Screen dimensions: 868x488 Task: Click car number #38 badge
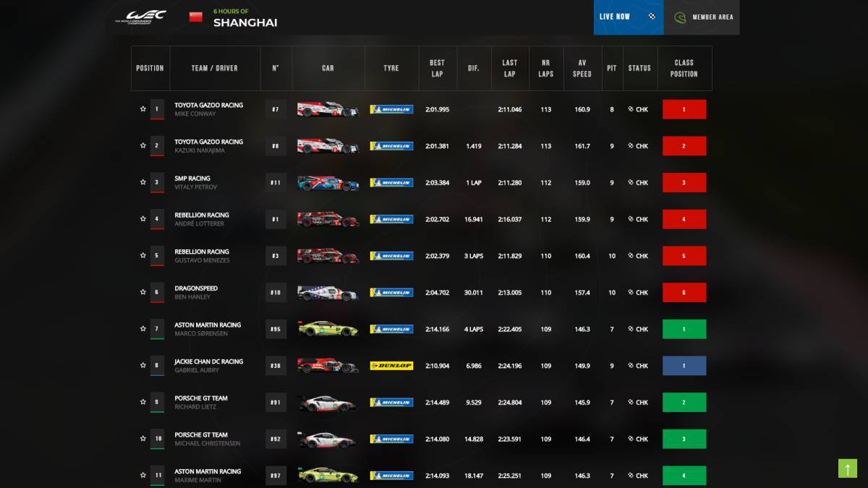pyautogui.click(x=276, y=366)
